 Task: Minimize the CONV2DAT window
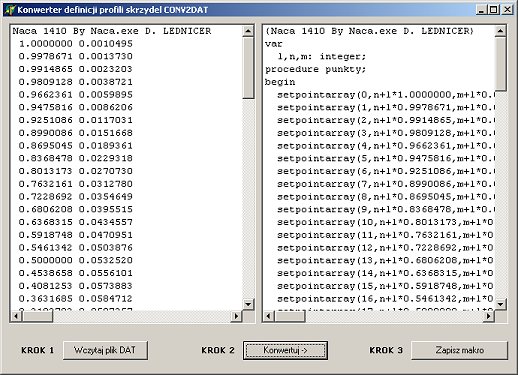(x=481, y=10)
